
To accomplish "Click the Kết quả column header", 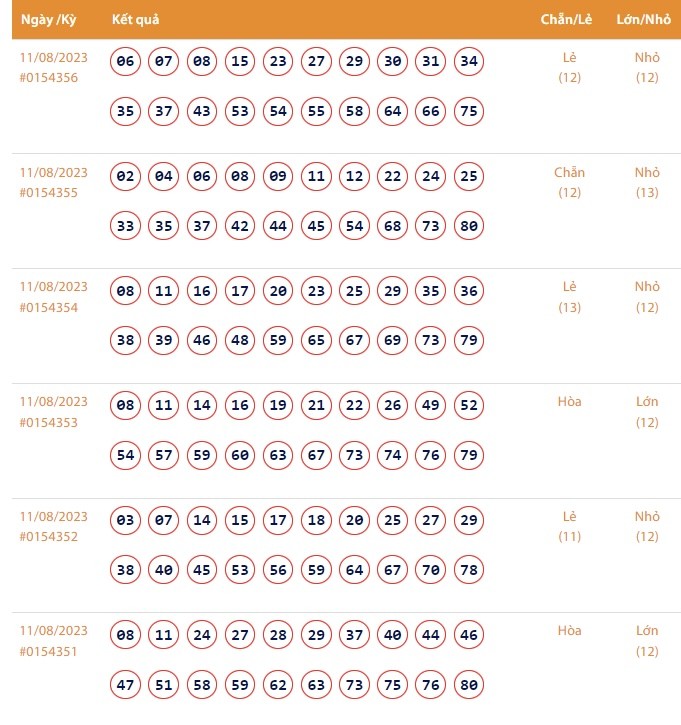I will point(135,19).
